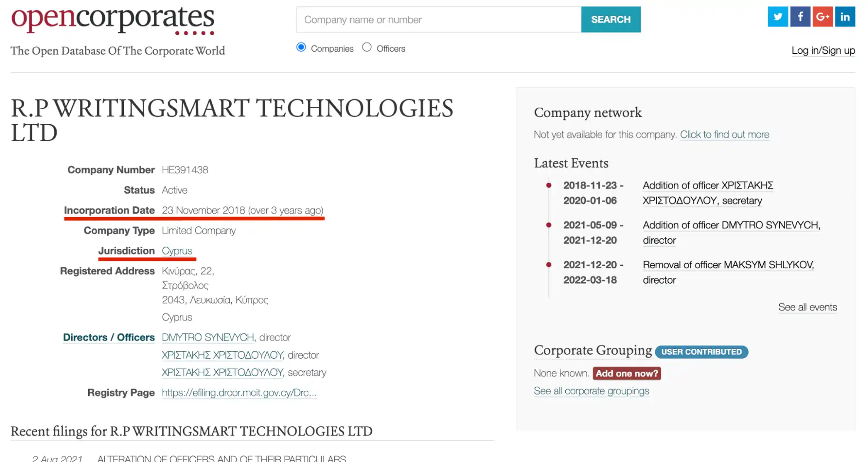The height and width of the screenshot is (462, 868).
Task: Open See all events
Action: click(808, 307)
